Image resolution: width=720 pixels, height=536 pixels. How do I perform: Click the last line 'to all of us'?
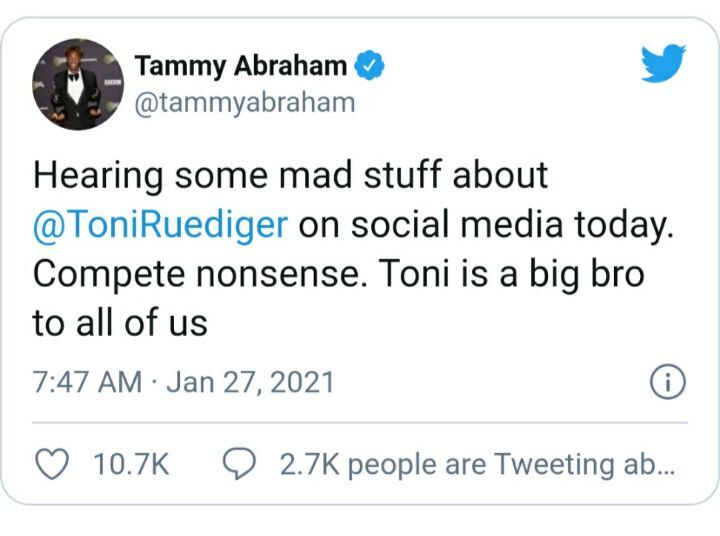pyautogui.click(x=120, y=322)
